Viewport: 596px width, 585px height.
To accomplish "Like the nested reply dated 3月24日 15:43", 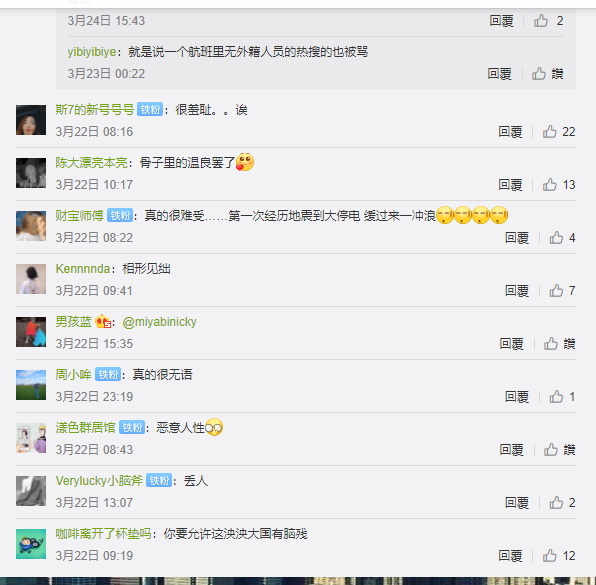I will point(548,21).
